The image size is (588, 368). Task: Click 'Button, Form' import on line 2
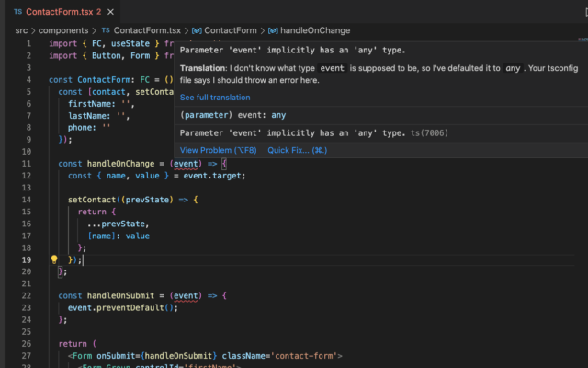[120, 55]
